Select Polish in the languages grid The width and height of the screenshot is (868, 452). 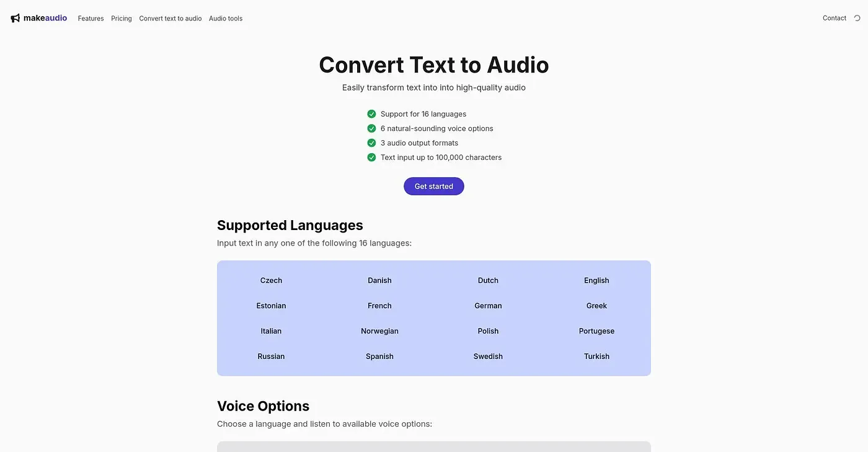coord(488,331)
